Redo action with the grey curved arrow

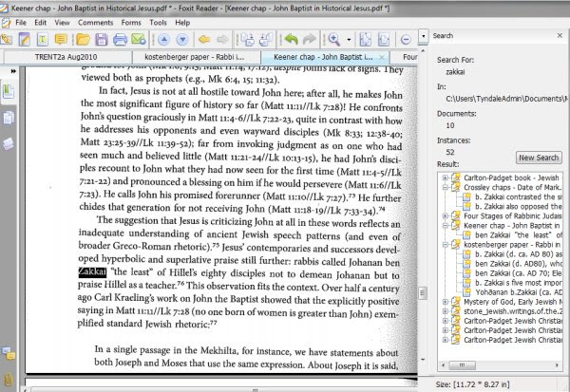(310, 39)
